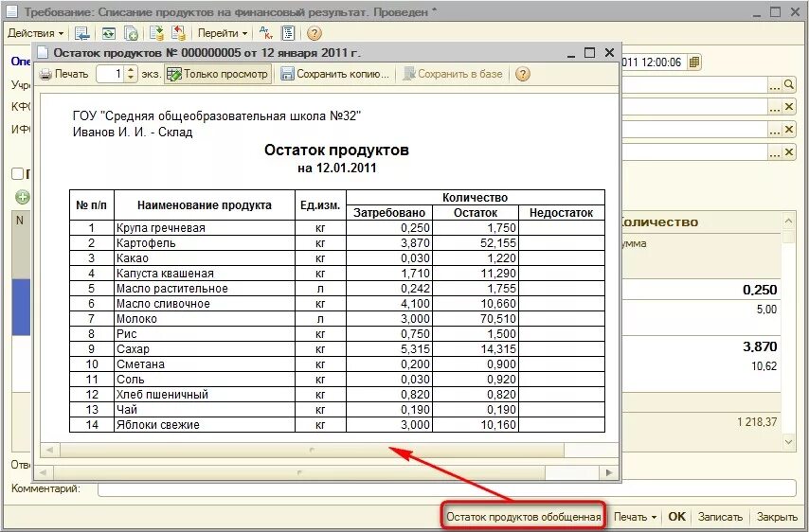Click the Недостаток column header

point(562,213)
